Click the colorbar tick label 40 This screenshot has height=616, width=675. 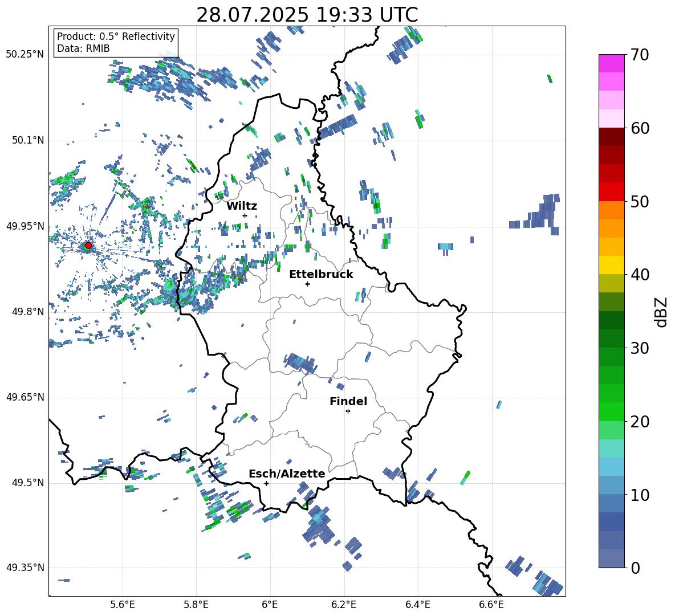tap(639, 275)
